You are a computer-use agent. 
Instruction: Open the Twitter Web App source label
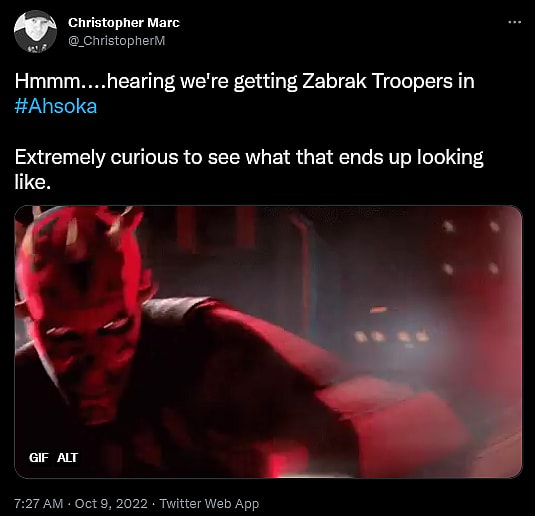click(209, 504)
